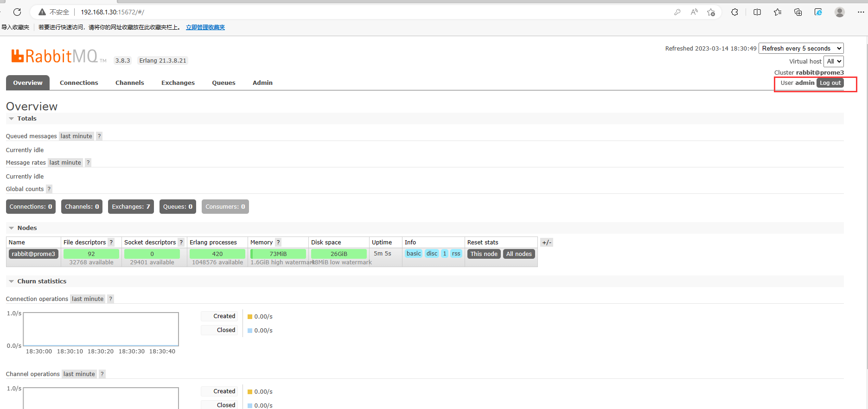This screenshot has height=409, width=868.
Task: Click the Internet Explorer mode icon
Action: (818, 12)
